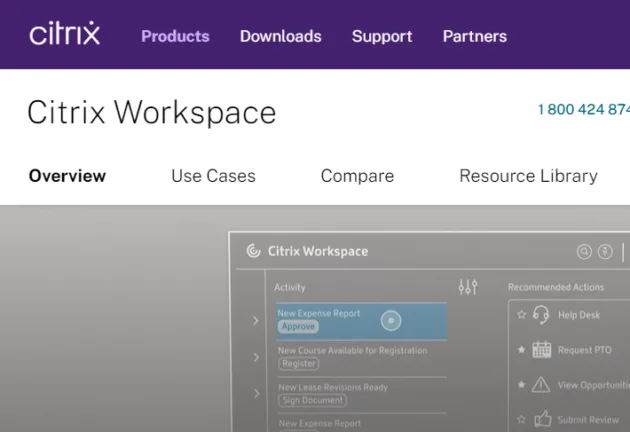Toggle the star next to Help Desk

tap(522, 315)
